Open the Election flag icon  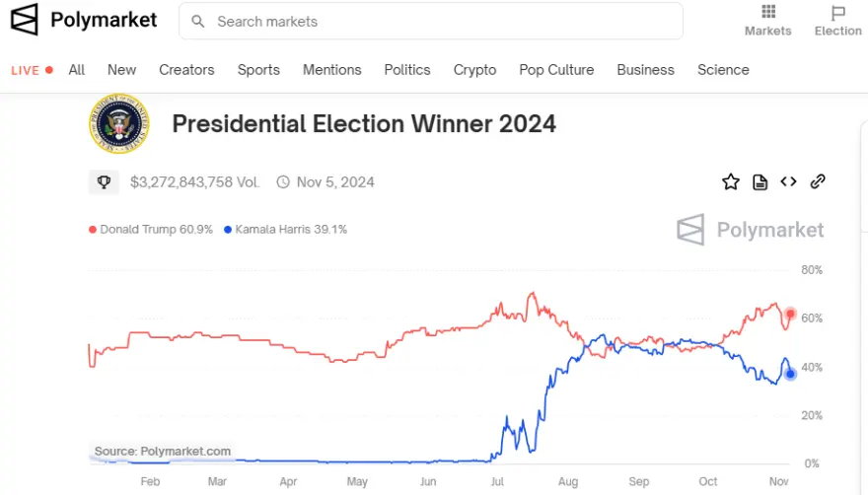pos(838,13)
